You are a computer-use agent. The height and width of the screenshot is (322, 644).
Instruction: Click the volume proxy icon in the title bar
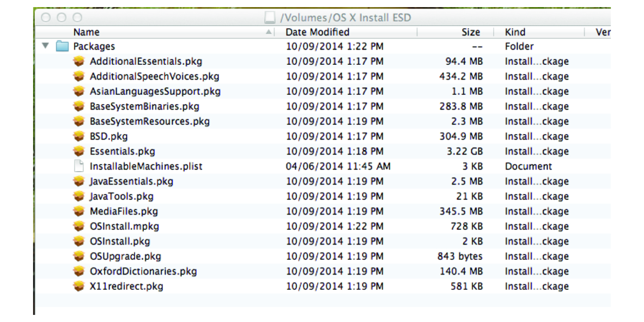click(269, 18)
